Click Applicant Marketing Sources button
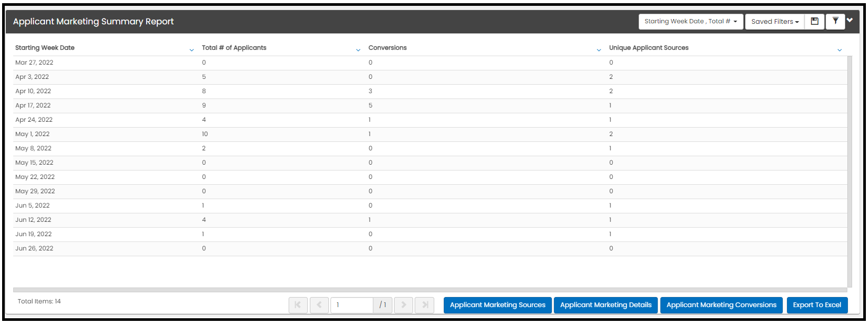Screen dimensions: 868x323 (x=498, y=305)
